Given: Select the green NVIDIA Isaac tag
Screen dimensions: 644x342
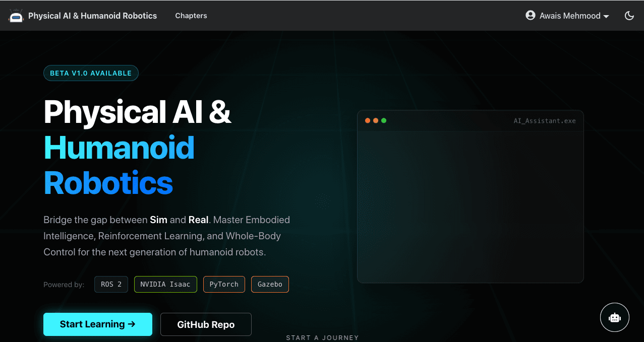Looking at the screenshot, I should pos(165,284).
